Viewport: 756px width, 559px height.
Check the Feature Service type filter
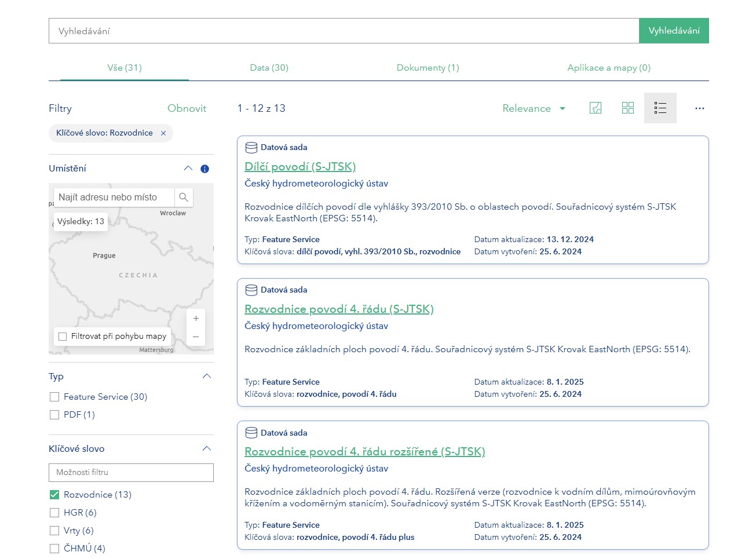point(54,397)
